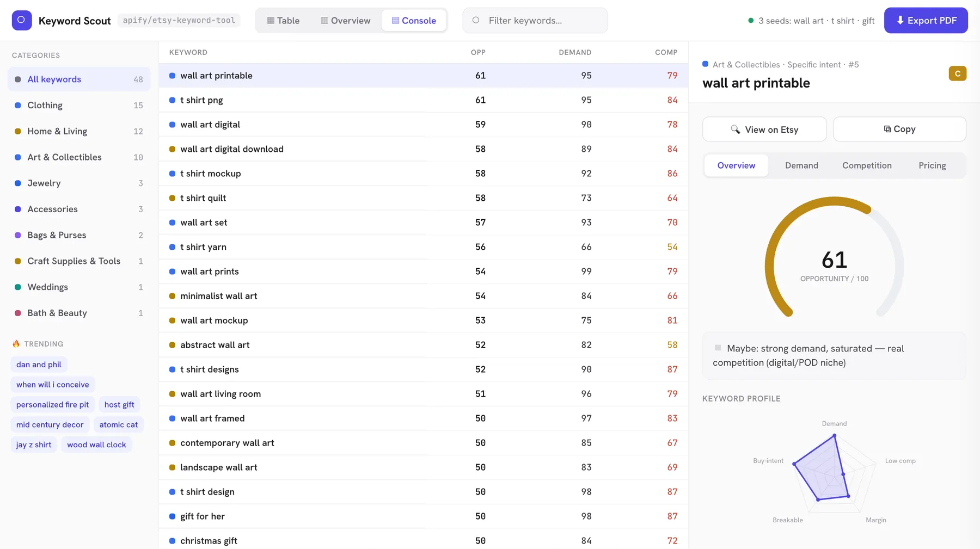
Task: Select the 'wall art digital' row
Action: click(424, 125)
